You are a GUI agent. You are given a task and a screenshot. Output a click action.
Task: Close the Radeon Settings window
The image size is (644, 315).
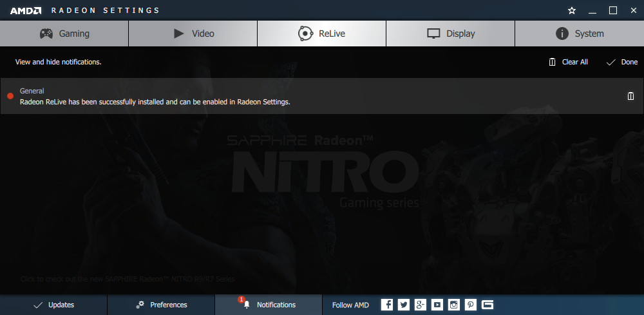click(633, 11)
